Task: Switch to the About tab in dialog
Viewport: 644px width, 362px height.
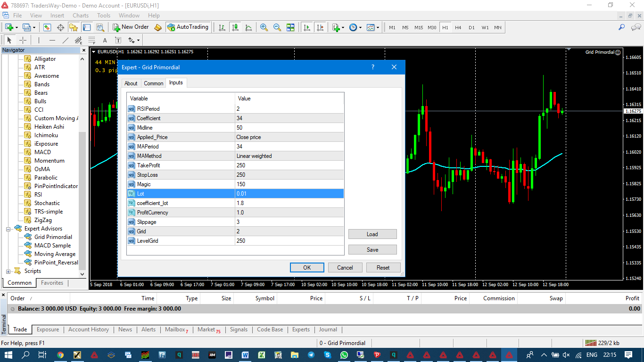Action: (x=131, y=83)
